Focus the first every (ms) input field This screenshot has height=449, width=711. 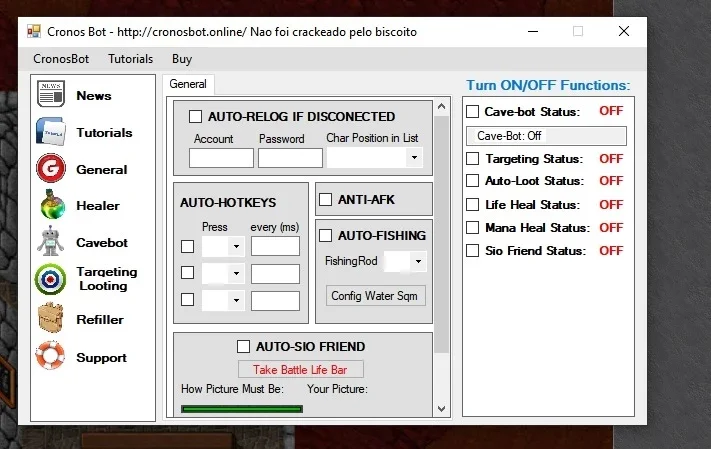click(x=275, y=246)
